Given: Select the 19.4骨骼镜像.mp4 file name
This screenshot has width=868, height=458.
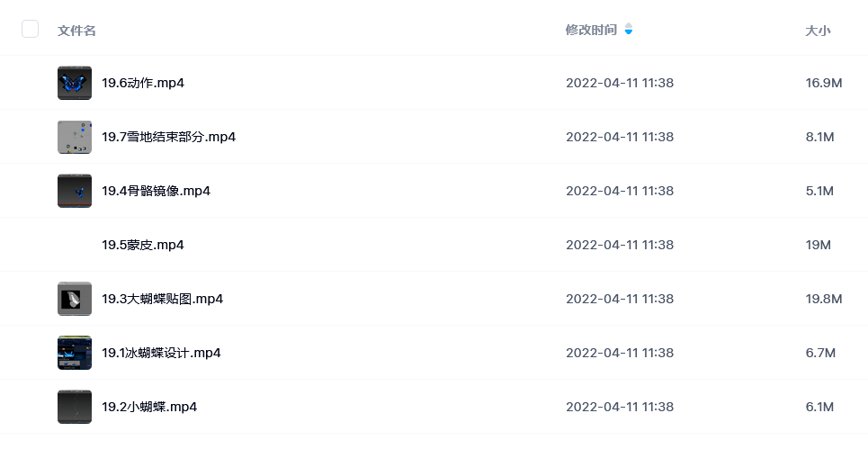Looking at the screenshot, I should click(x=157, y=191).
